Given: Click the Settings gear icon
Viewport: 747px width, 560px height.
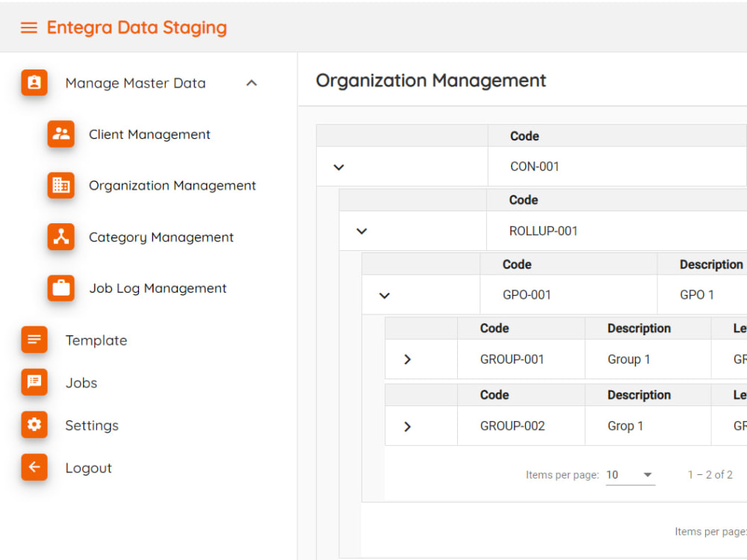Looking at the screenshot, I should click(x=34, y=424).
